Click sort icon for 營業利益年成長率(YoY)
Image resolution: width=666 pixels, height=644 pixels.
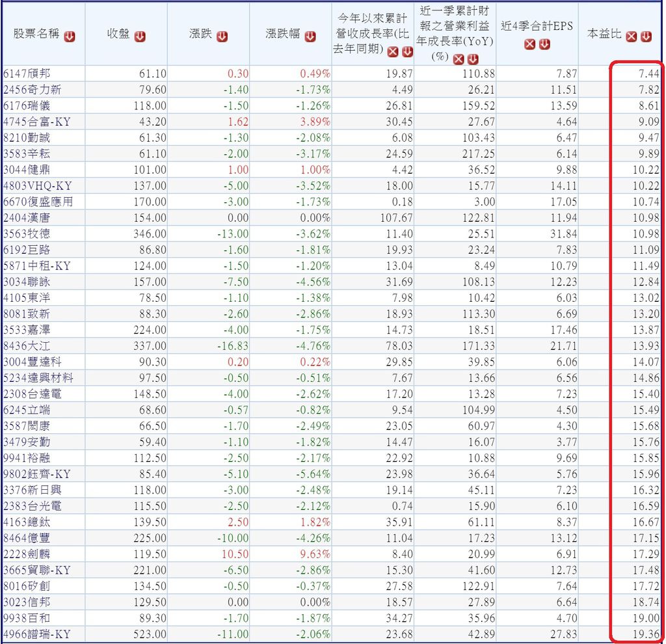473,58
